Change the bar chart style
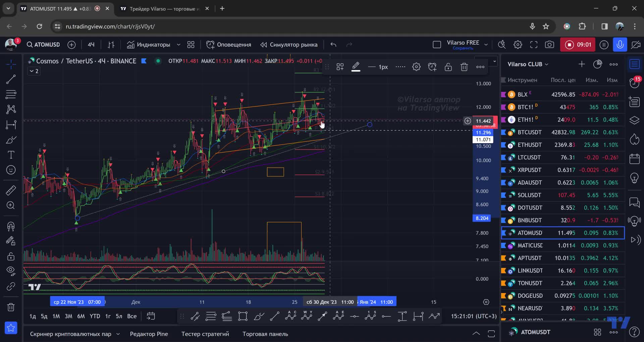 (x=111, y=45)
